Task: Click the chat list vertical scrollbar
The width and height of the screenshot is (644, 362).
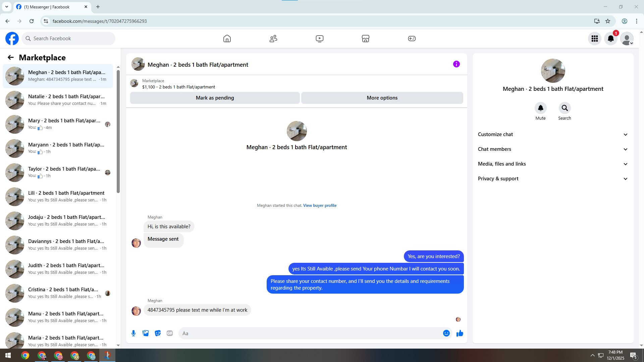Action: tap(118, 131)
